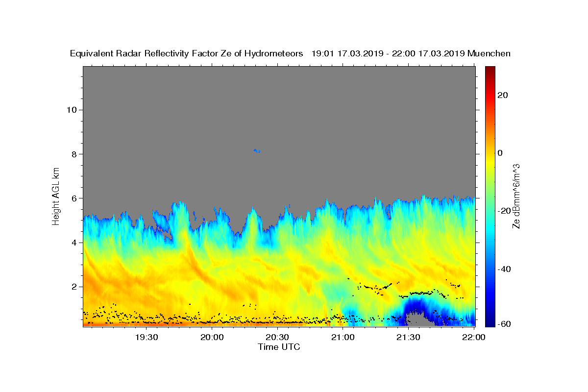Pick the dark red top of the colorbar

(x=490, y=69)
